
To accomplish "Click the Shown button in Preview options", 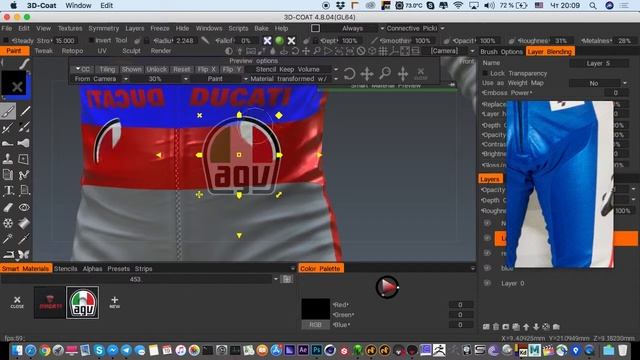I will tap(131, 69).
